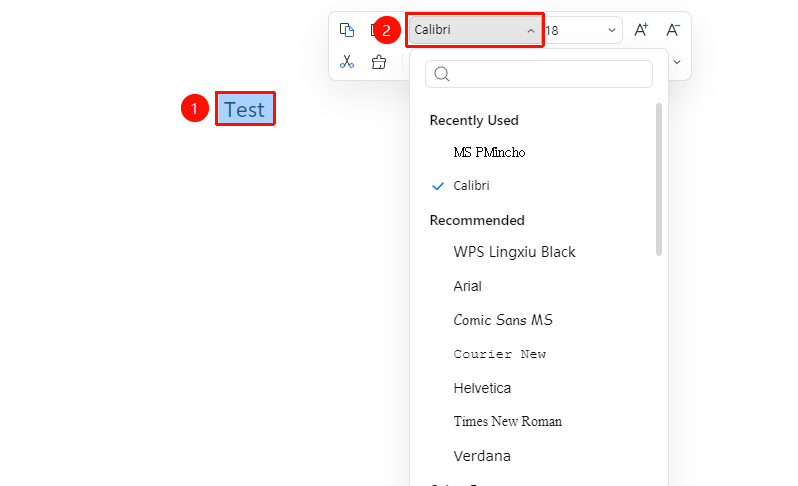The width and height of the screenshot is (798, 486).
Task: Click the Recently Used section heading
Action: click(474, 121)
